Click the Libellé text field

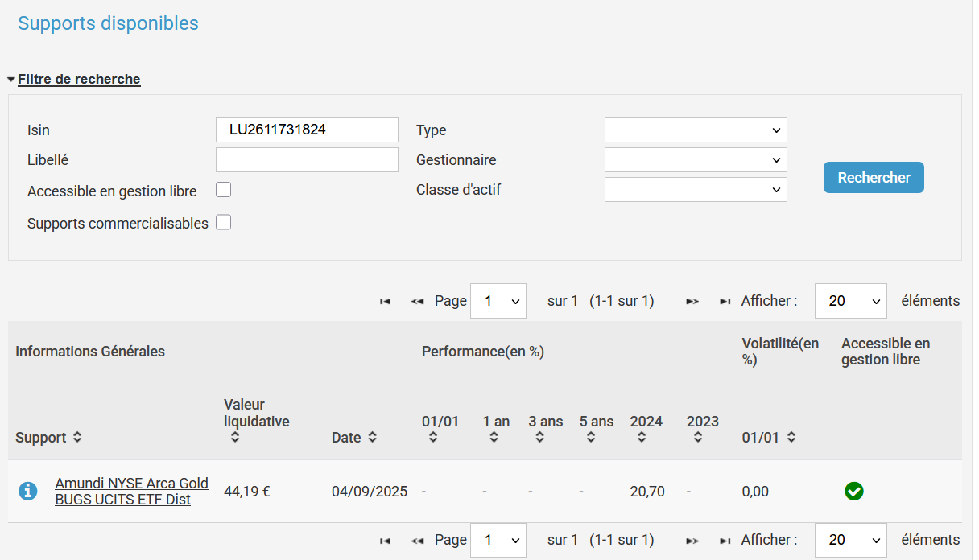point(307,160)
